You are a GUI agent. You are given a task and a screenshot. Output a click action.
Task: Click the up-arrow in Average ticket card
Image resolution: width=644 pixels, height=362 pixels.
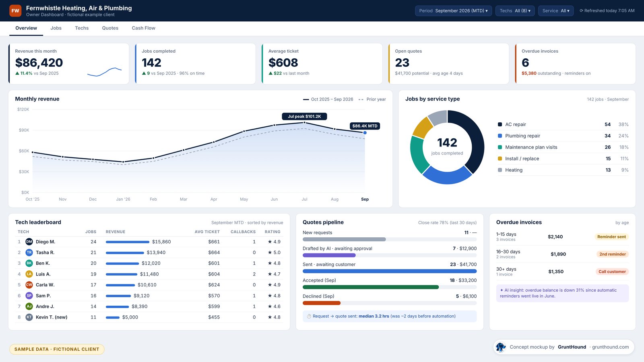tap(270, 73)
